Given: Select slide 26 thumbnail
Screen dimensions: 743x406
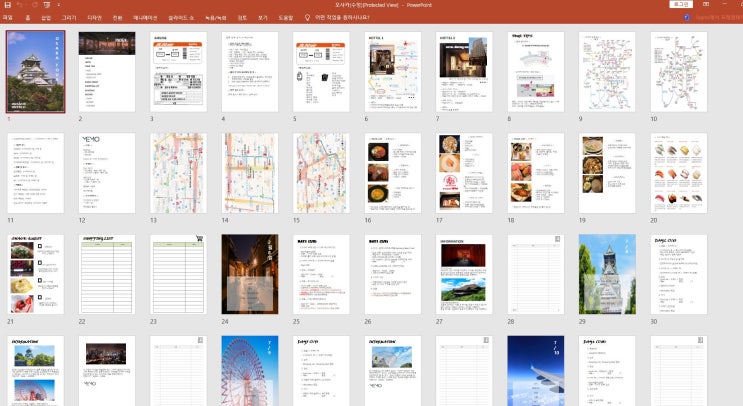Looking at the screenshot, I should tap(393, 274).
